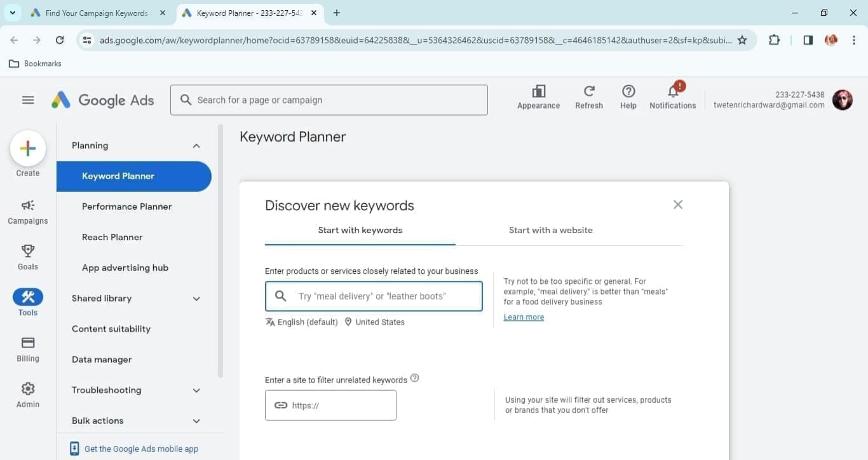The height and width of the screenshot is (460, 868).
Task: Bookmark this page with the star icon
Action: [742, 40]
